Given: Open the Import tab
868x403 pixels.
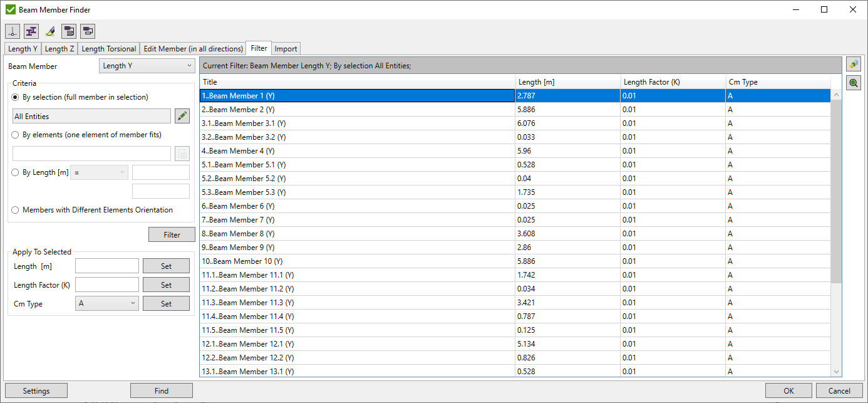Looking at the screenshot, I should click(x=286, y=48).
